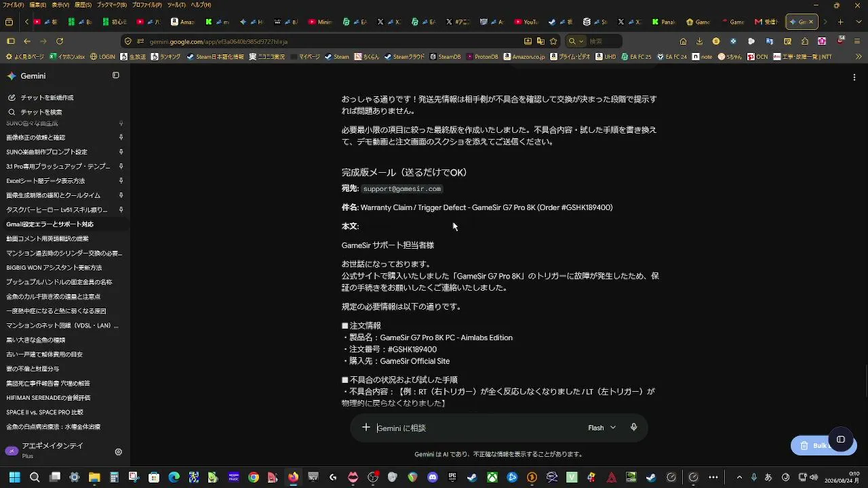
Task: Open Microsoft Edge in taskbar
Action: (x=174, y=477)
